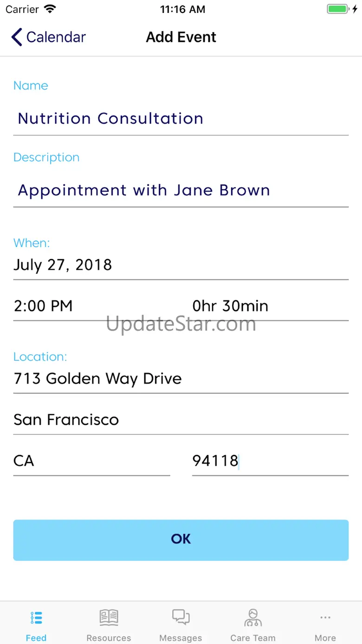Edit the zip code field 94118
This screenshot has width=362, height=644.
pyautogui.click(x=270, y=461)
